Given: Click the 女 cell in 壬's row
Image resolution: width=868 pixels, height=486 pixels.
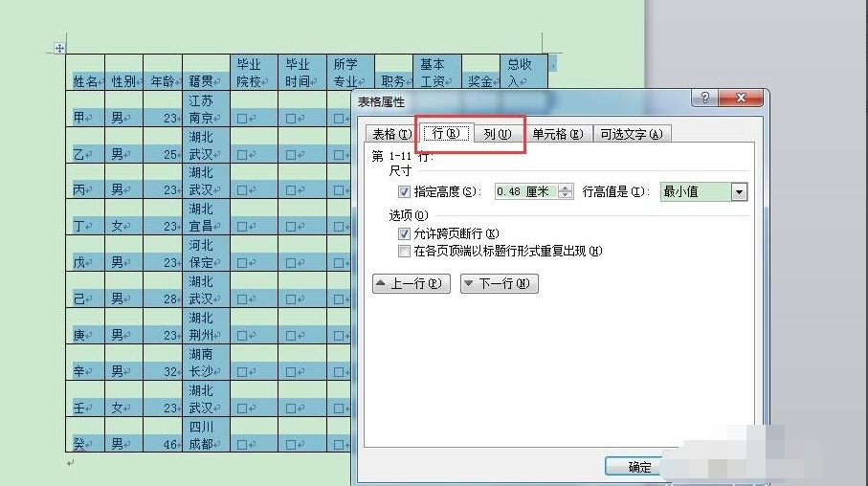Looking at the screenshot, I should [x=124, y=399].
